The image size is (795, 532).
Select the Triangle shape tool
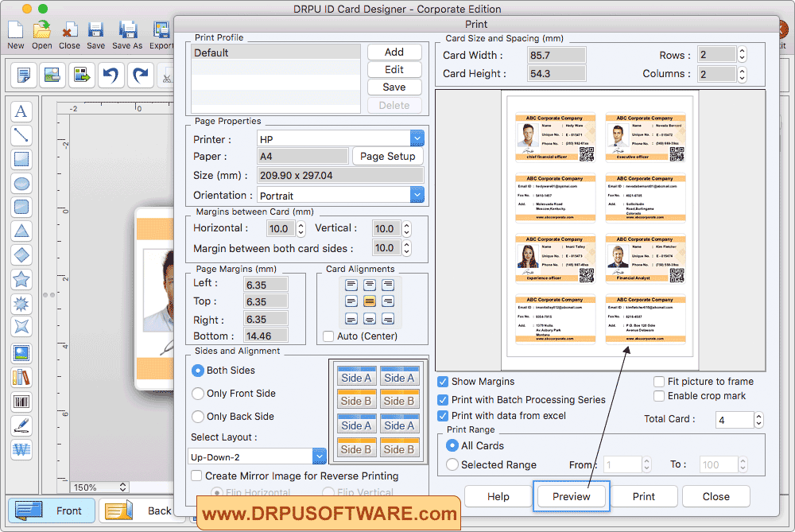coord(21,231)
